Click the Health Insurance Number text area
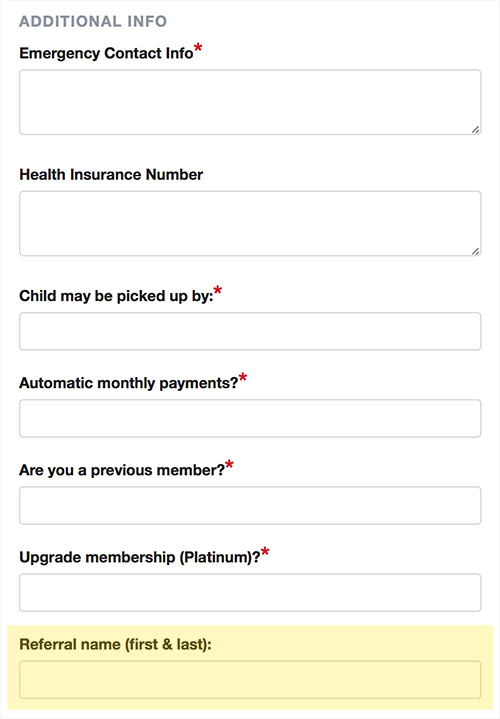The width and height of the screenshot is (500, 719). (x=250, y=224)
